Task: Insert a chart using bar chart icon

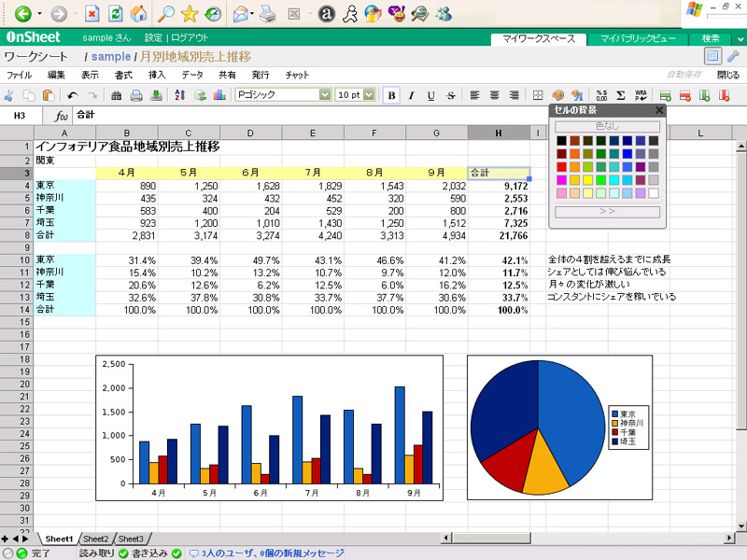Action: point(219,96)
